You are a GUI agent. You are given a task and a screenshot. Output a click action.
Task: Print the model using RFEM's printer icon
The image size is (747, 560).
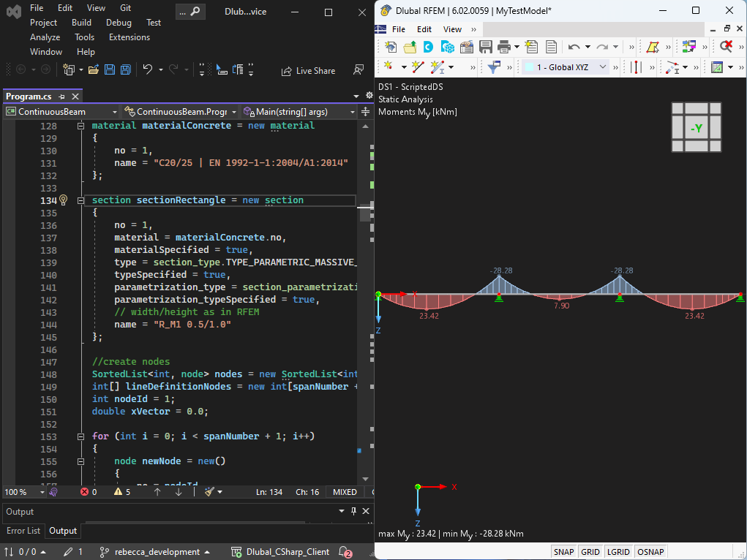click(x=503, y=48)
